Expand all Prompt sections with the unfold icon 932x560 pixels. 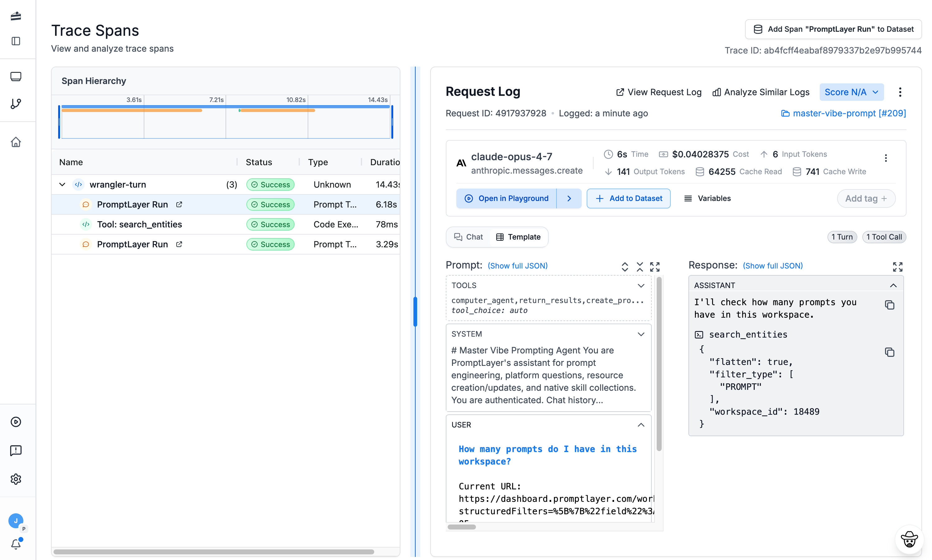coord(625,267)
